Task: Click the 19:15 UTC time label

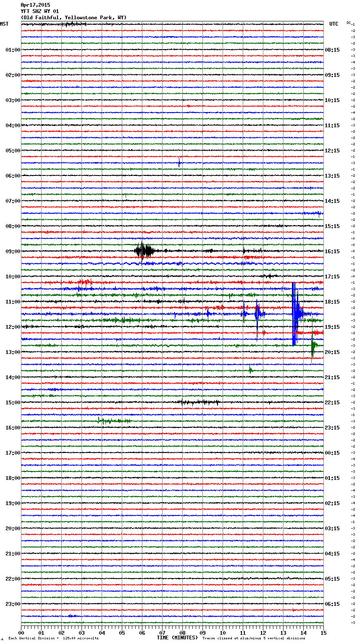Action: coord(332,327)
